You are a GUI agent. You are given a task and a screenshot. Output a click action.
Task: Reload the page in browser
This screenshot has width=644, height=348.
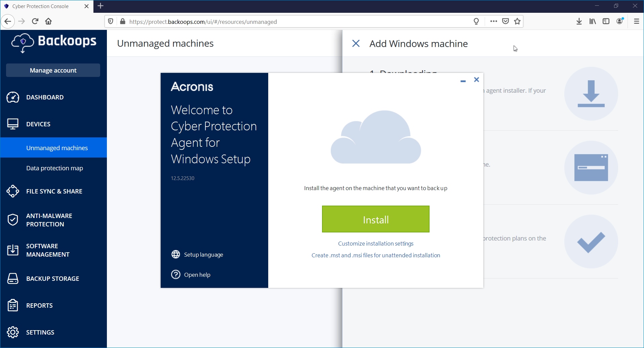tap(35, 21)
